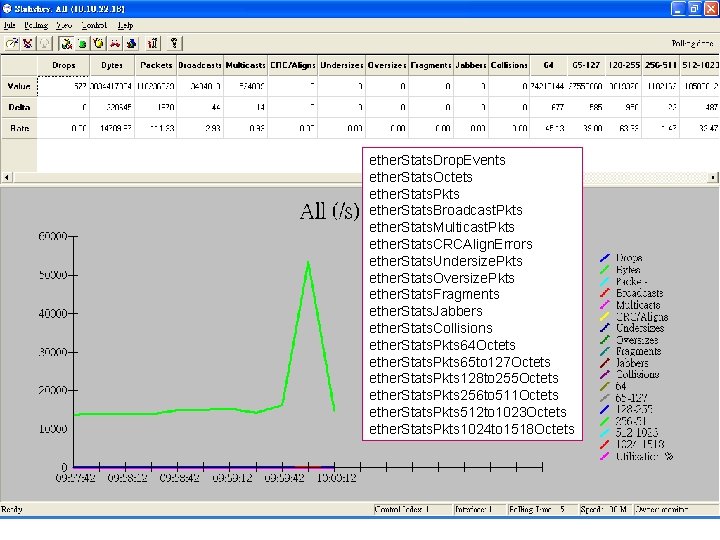Click the 1024-1518 label in the chart legend
Screen dimensions: 720x540
(640, 444)
